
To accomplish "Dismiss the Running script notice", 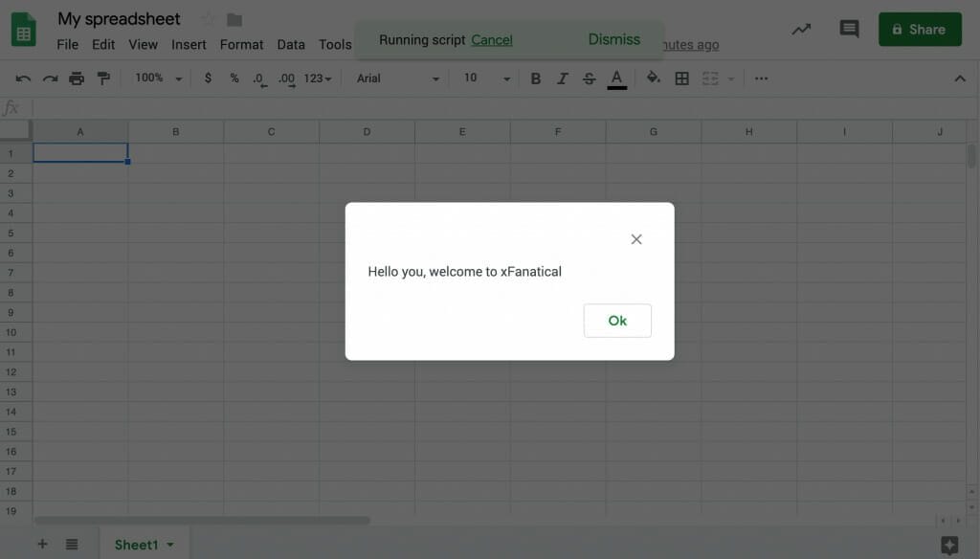I will [x=613, y=39].
